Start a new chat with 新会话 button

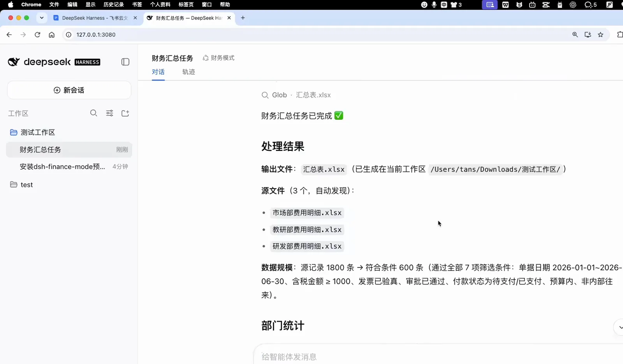click(69, 90)
